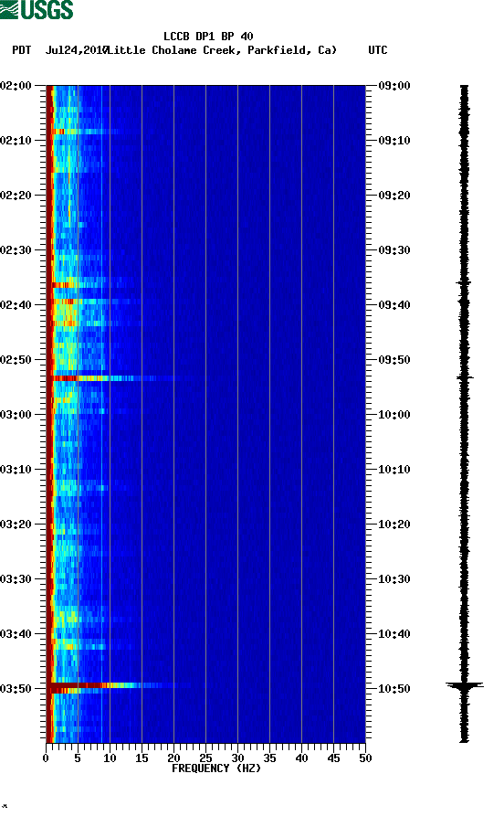Click the '09:30' UTC time label

(x=394, y=249)
